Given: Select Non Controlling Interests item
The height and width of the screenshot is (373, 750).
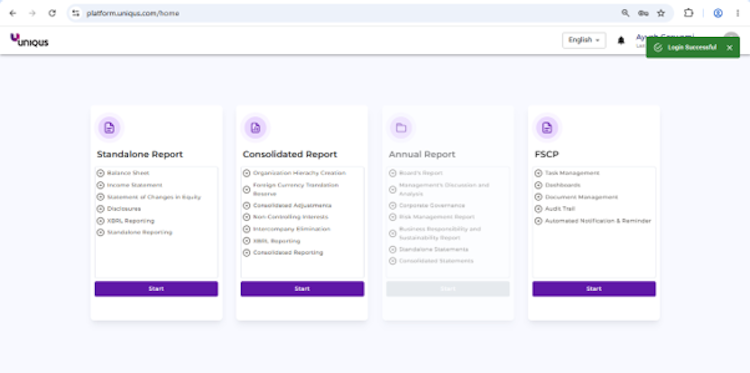Looking at the screenshot, I should [x=290, y=217].
